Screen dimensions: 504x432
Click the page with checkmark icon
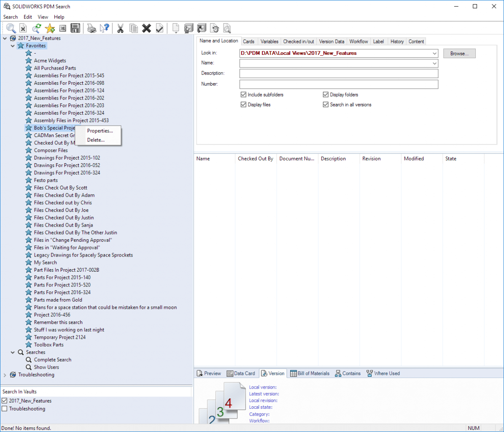159,28
